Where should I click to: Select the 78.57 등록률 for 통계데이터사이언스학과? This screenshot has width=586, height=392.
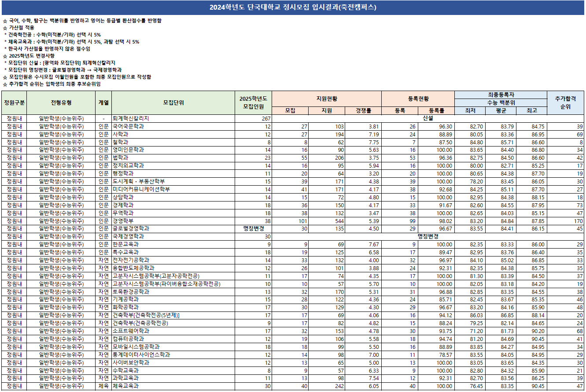[436, 355]
